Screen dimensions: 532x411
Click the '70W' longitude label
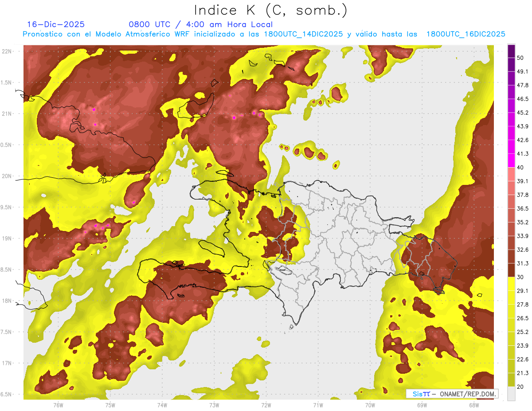[370, 405]
